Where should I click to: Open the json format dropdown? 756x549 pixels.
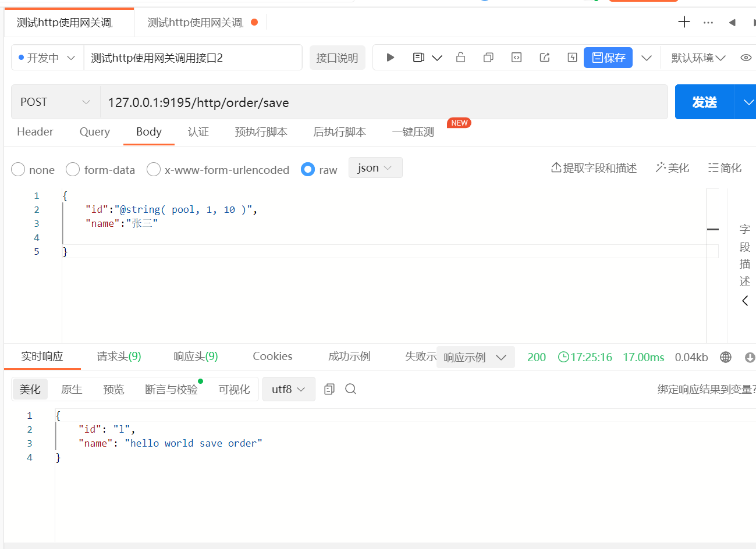pyautogui.click(x=375, y=167)
